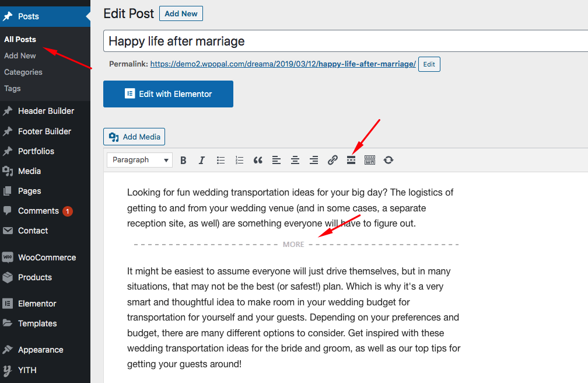
Task: Center align the text
Action: click(x=295, y=160)
